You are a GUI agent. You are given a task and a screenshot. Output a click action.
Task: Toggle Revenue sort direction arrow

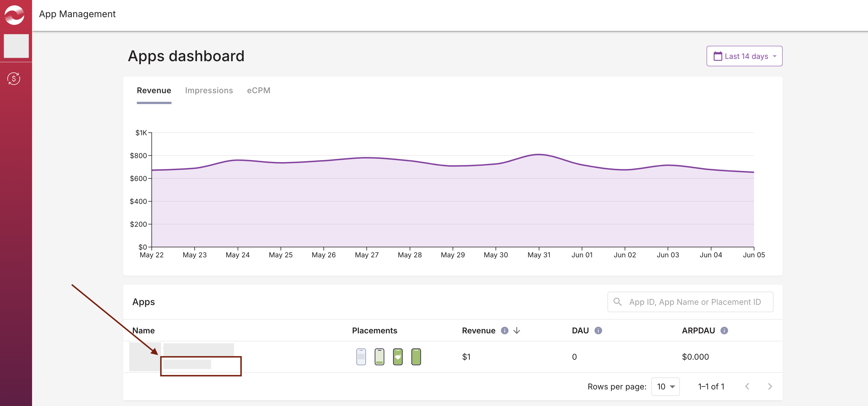point(516,331)
